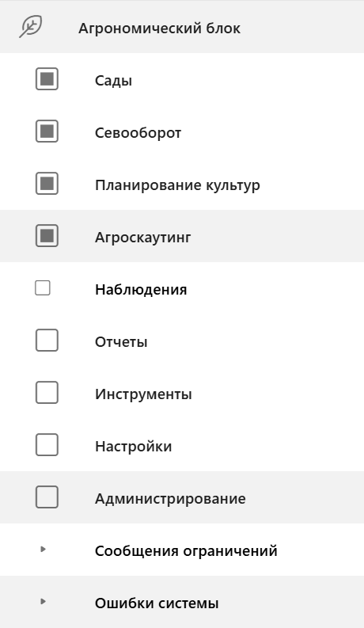The height and width of the screenshot is (628, 364).
Task: Enable the Настройки checkbox
Action: [x=47, y=445]
